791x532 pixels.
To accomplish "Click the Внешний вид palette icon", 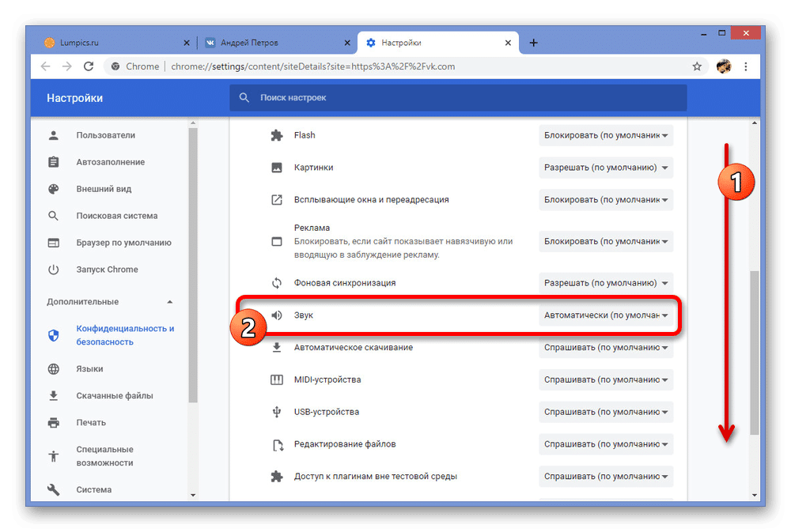I will click(x=54, y=189).
